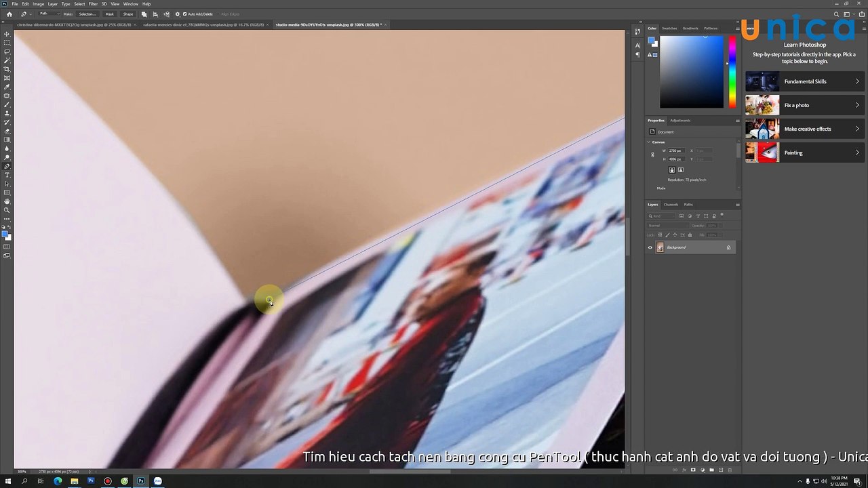Open the path options gear icon
Viewport: 868px width, 488px height.
coord(178,14)
